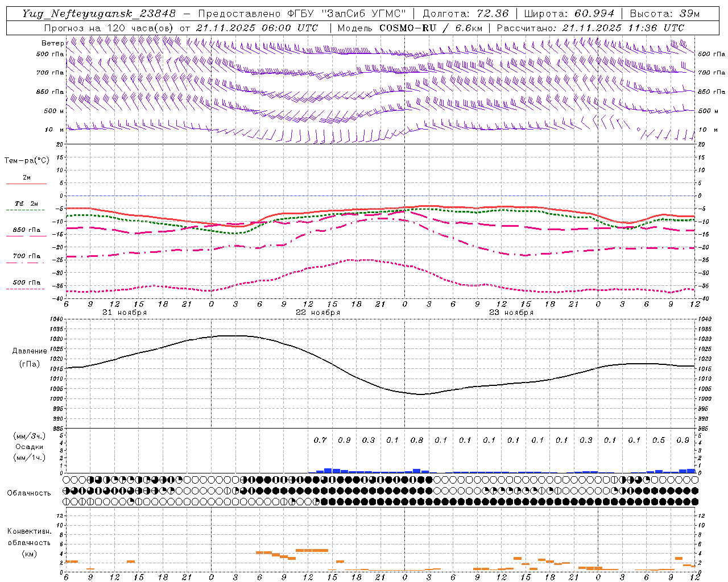Click the 'Давление' pressure label
The image size is (728, 582).
(30, 351)
